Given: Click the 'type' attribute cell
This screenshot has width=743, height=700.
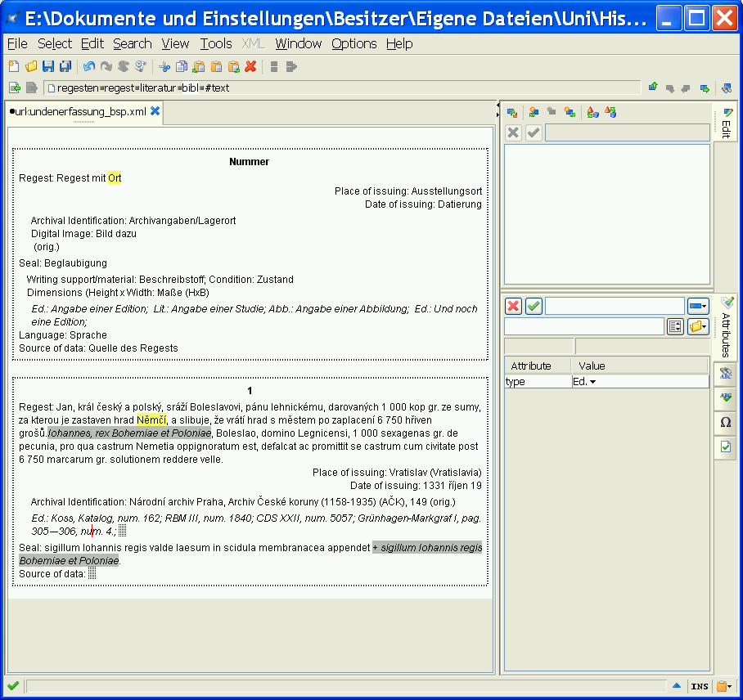Looking at the screenshot, I should [x=538, y=382].
